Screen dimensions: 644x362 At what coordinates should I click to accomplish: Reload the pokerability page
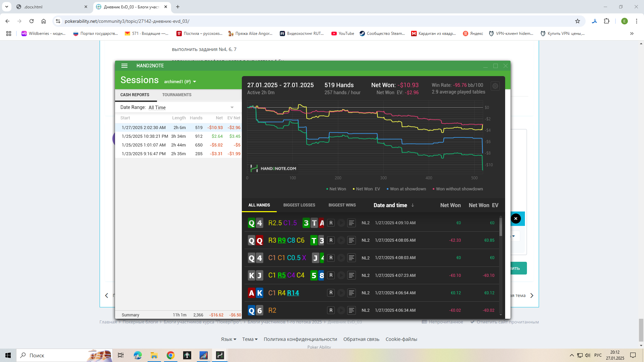32,21
